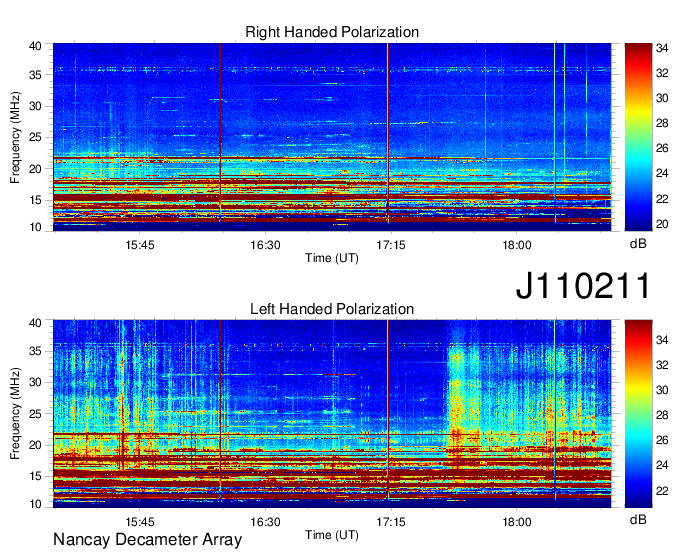This screenshot has width=680, height=552.
Task: Click the 15:45 tick label on bottom plot
Action: [140, 522]
